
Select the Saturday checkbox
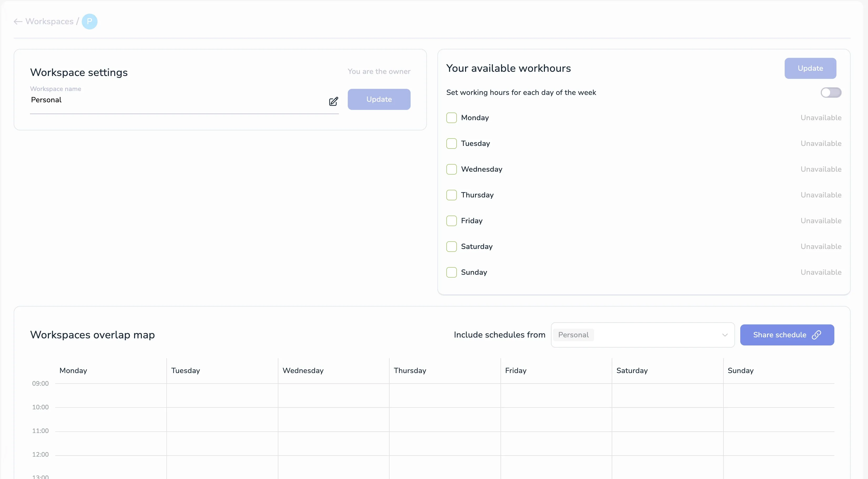451,246
